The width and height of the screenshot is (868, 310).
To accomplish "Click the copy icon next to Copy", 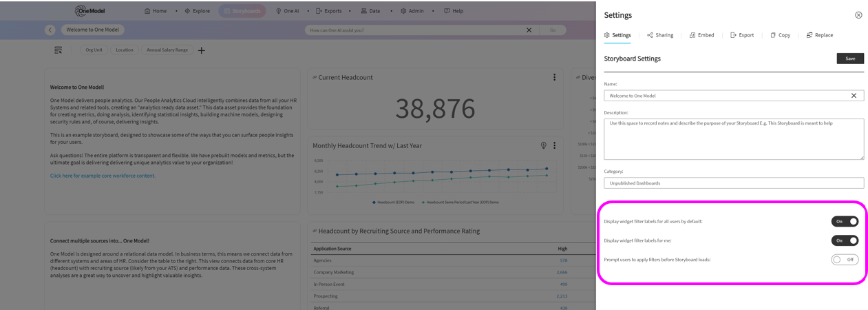I will 773,35.
